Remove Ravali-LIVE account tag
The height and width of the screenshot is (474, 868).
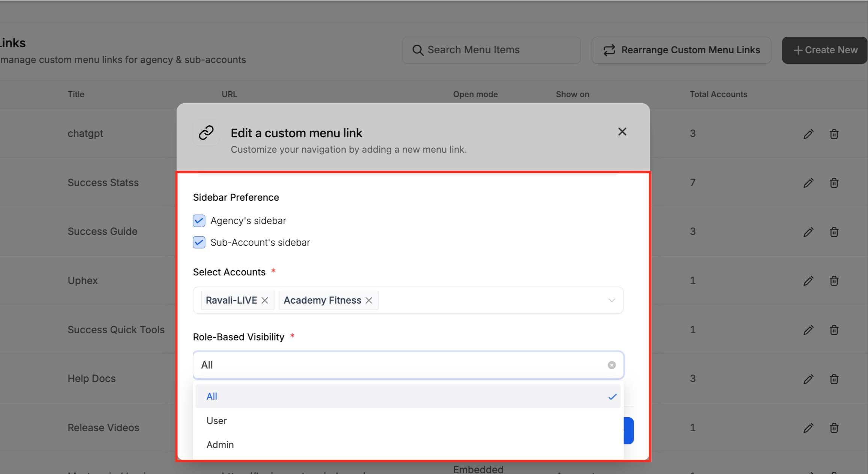tap(265, 301)
